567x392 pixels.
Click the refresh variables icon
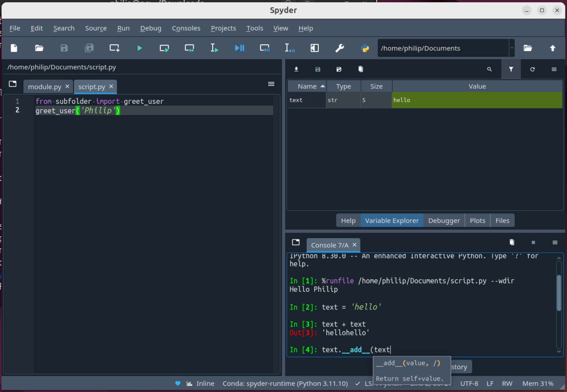coord(532,69)
